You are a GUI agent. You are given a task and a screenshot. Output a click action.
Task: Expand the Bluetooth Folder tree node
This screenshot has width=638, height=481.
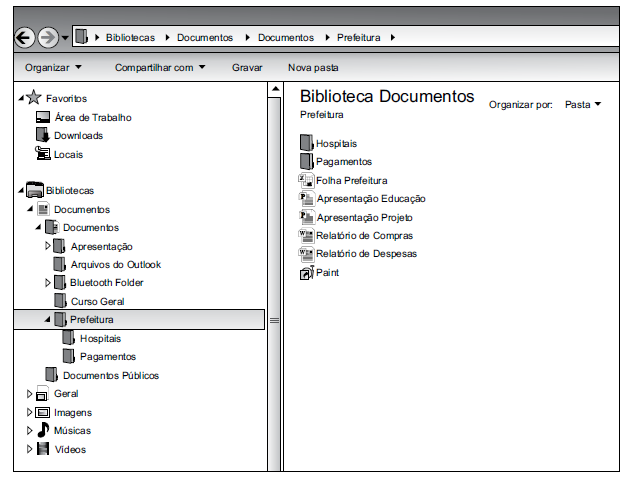tap(47, 283)
